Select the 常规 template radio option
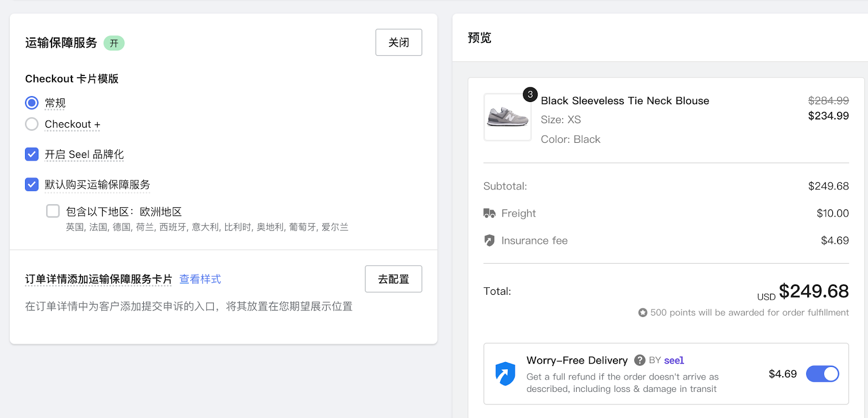 click(x=32, y=103)
